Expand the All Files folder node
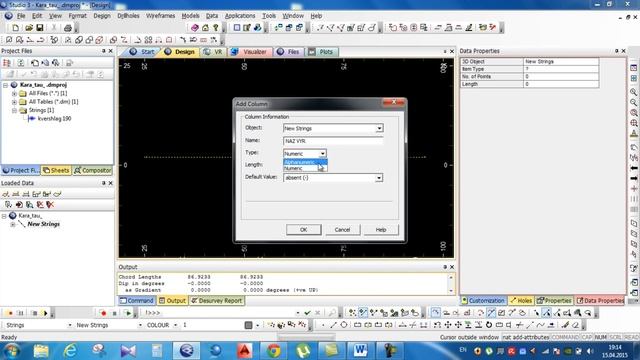640x360 pixels. [14, 93]
